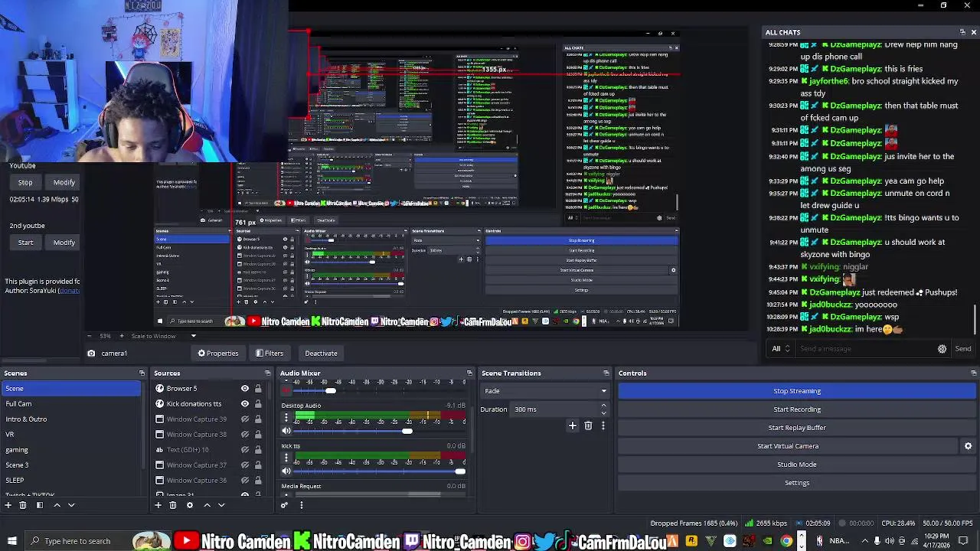Remove selected scene using trash icon
Viewport: 980px width, 551px height.
[x=23, y=505]
